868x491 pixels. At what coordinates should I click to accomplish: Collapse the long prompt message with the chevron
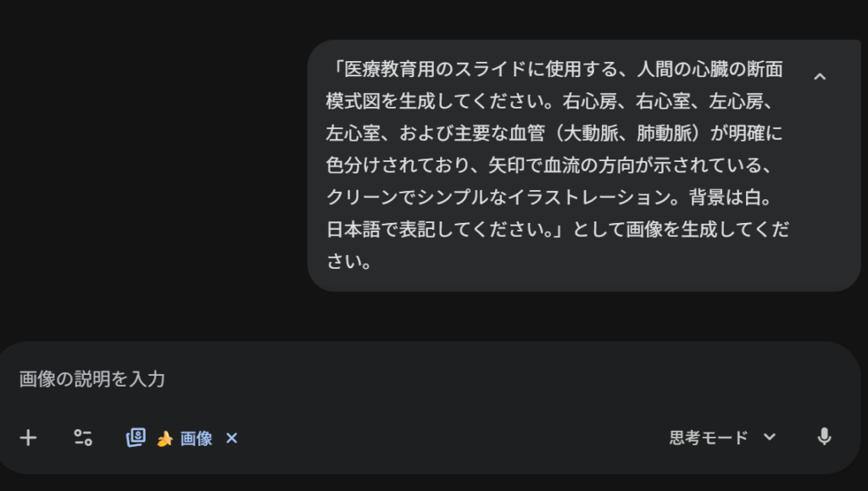click(x=820, y=77)
